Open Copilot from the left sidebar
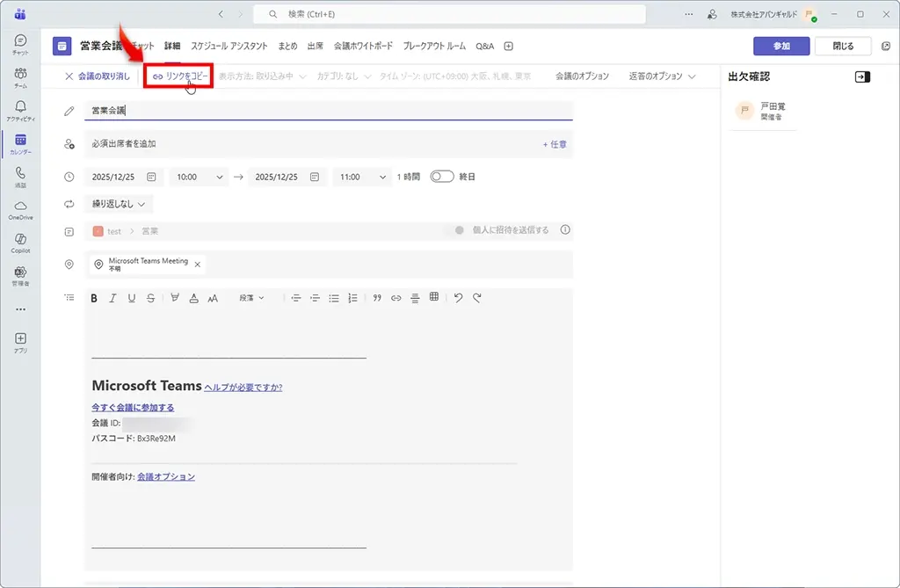This screenshot has width=900, height=588. click(20, 243)
